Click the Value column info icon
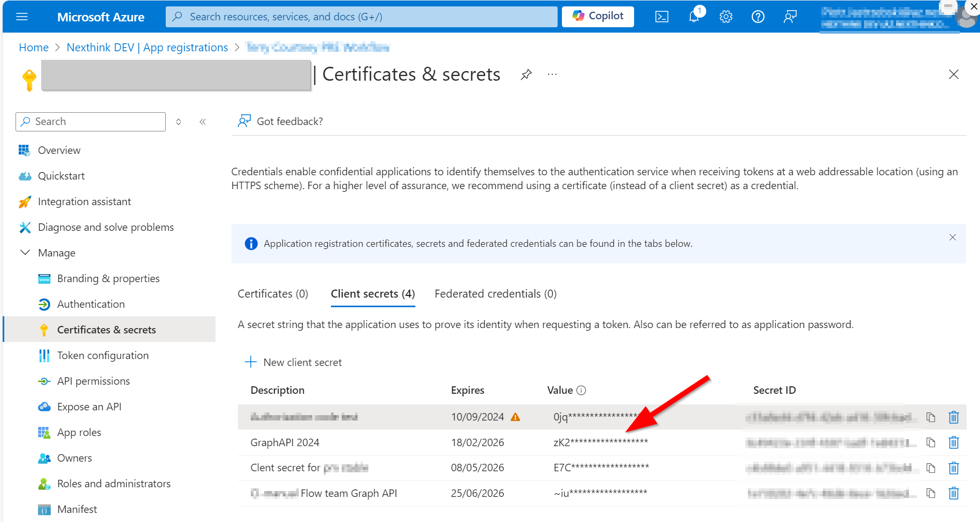This screenshot has height=522, width=980. point(581,391)
